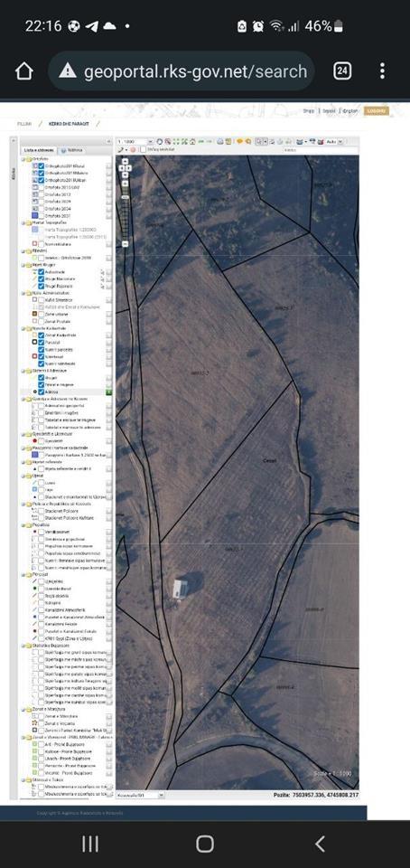Screen dimensions: 410x868
Task: Tap the Android recent apps icon
Action: click(x=90, y=844)
